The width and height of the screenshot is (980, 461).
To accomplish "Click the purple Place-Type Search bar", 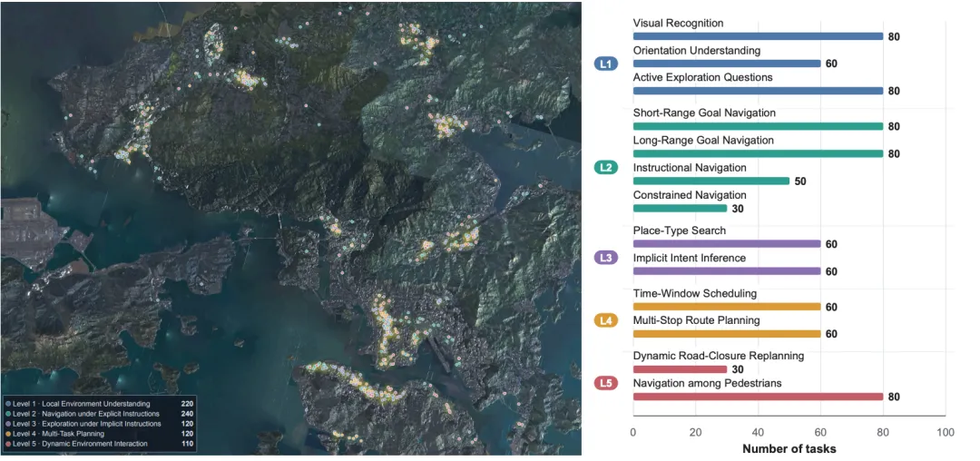I will (727, 243).
